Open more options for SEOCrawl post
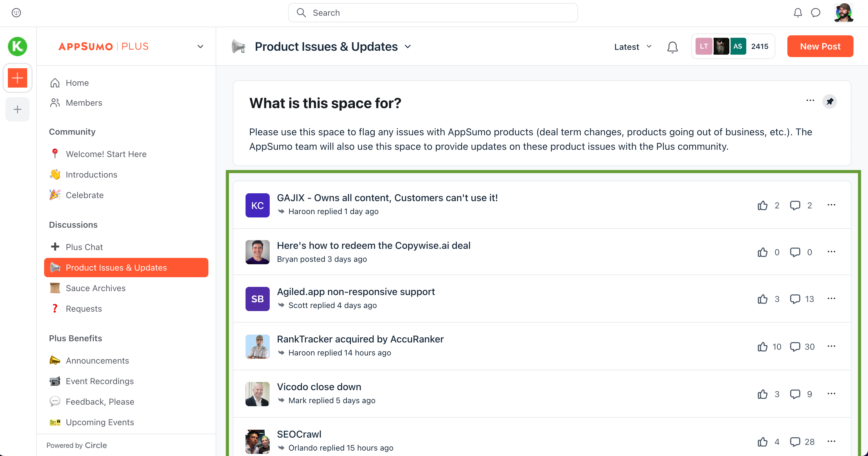This screenshot has height=456, width=868. [x=831, y=442]
